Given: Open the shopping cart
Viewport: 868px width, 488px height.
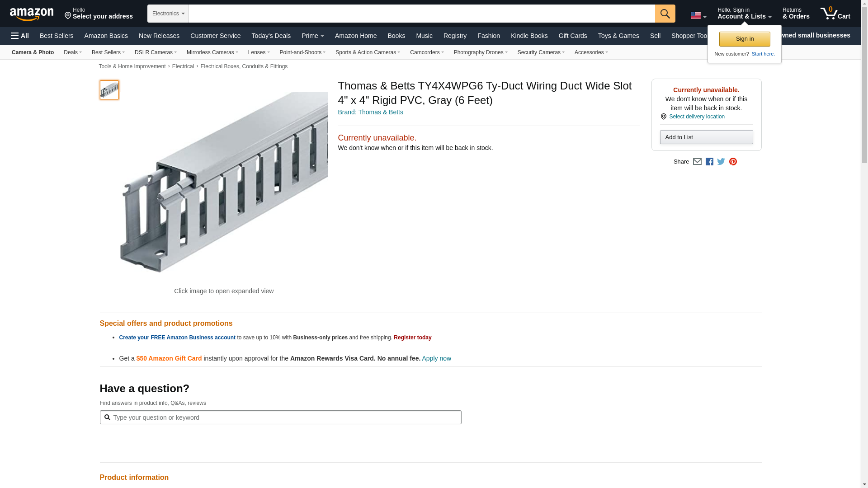Looking at the screenshot, I should click(x=835, y=14).
